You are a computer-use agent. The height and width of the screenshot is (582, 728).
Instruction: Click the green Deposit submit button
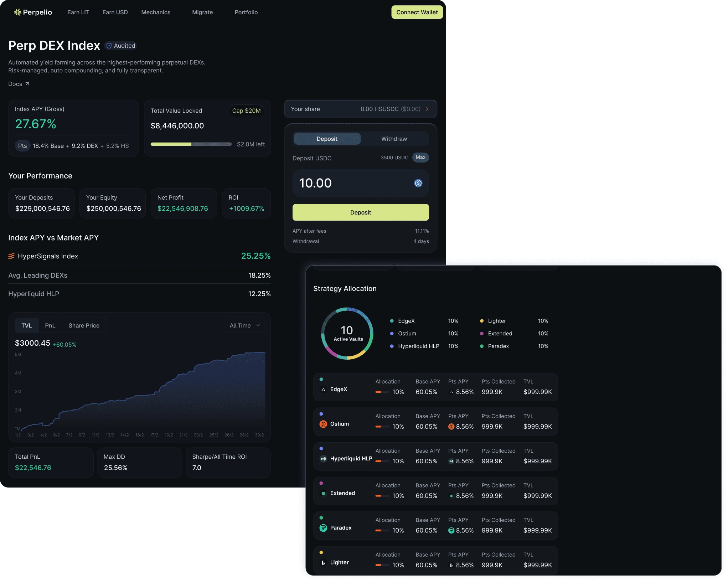[361, 212]
